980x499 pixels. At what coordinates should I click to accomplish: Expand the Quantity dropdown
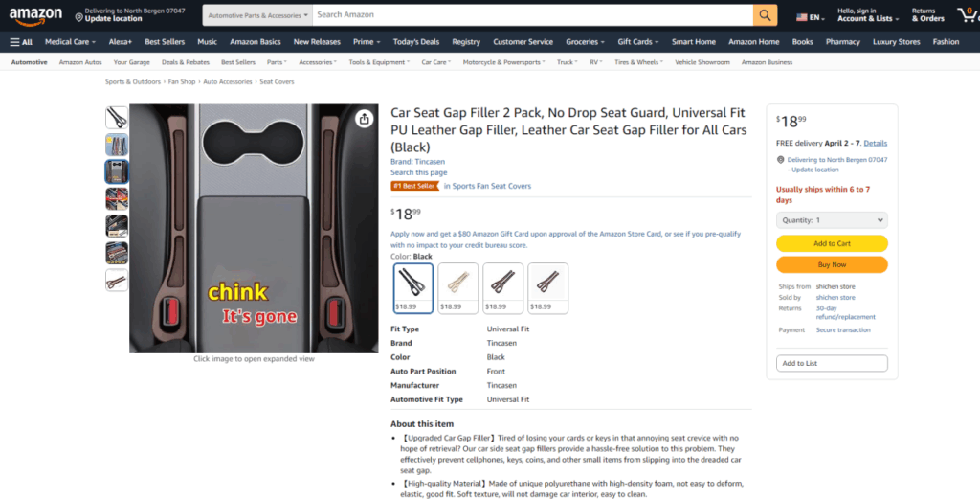tap(832, 220)
